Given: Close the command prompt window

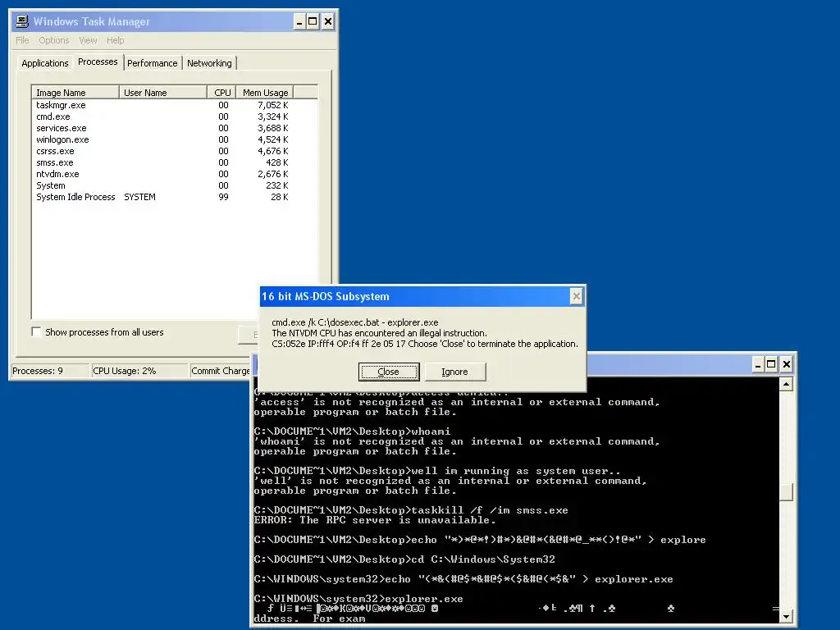Looking at the screenshot, I should pyautogui.click(x=786, y=365).
